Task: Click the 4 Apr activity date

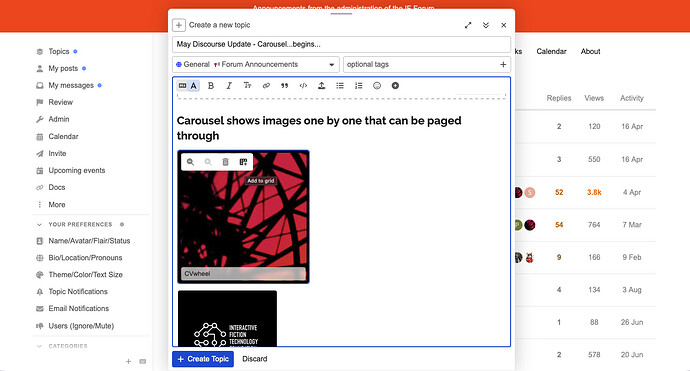Action: pos(632,192)
